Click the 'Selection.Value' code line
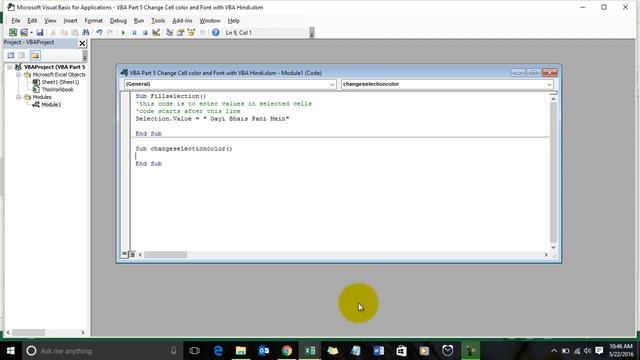Image resolution: width=640 pixels, height=360 pixels. click(212, 119)
